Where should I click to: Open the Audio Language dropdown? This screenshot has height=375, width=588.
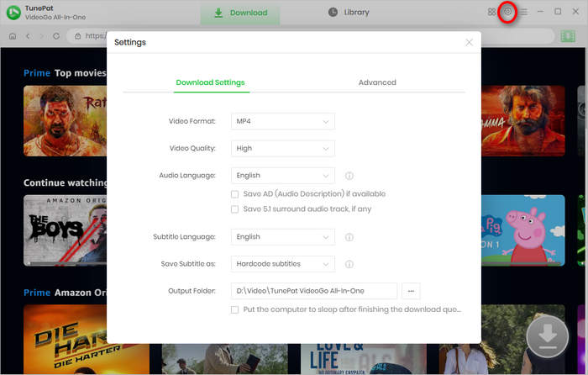(283, 175)
